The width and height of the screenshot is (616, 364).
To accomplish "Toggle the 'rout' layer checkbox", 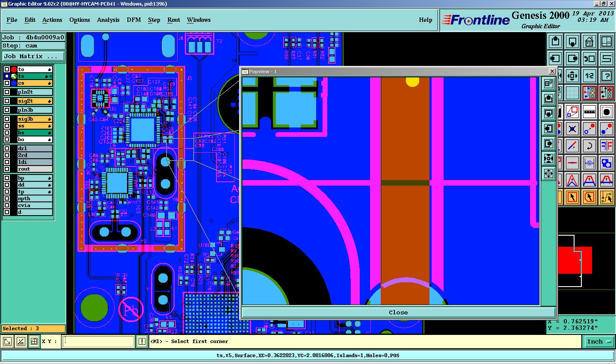I will click(7, 169).
